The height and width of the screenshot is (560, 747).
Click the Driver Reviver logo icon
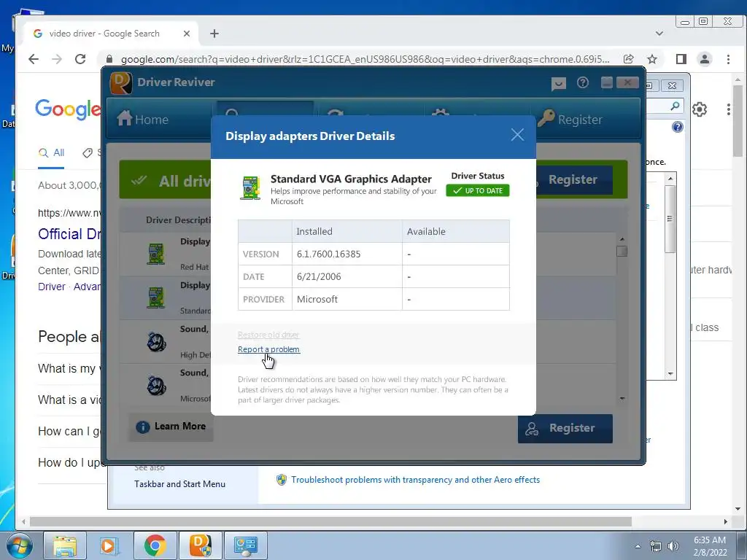click(121, 83)
